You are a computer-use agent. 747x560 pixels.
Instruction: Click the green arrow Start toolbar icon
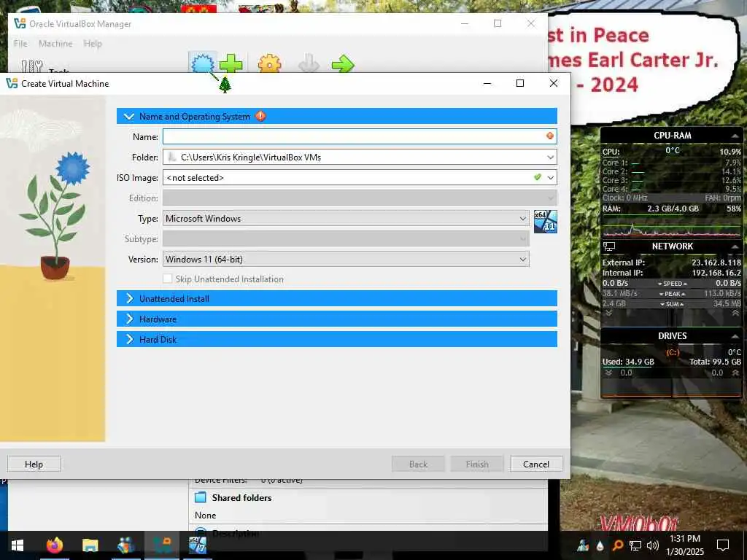[x=343, y=64]
